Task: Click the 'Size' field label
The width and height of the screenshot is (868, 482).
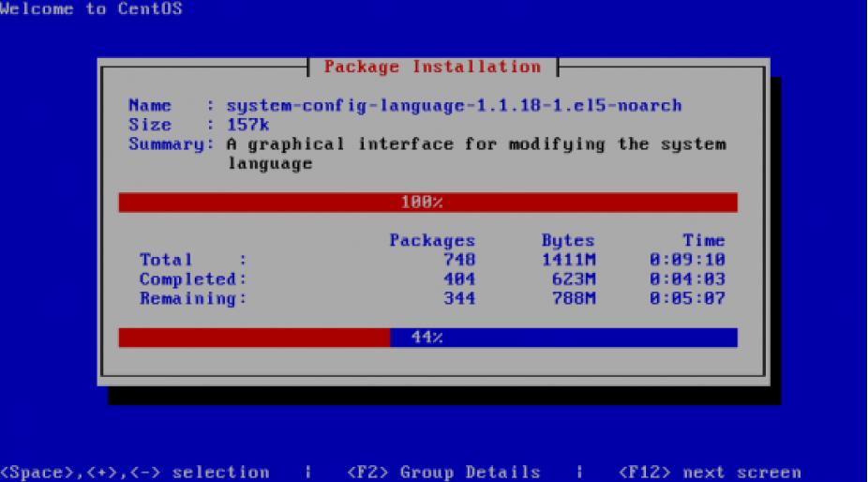Action: click(150, 125)
